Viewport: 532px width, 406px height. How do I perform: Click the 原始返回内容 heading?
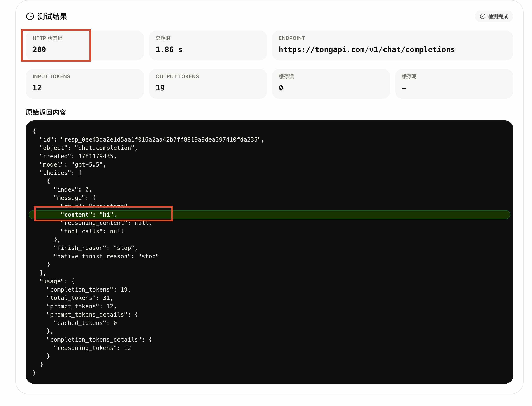coord(46,112)
